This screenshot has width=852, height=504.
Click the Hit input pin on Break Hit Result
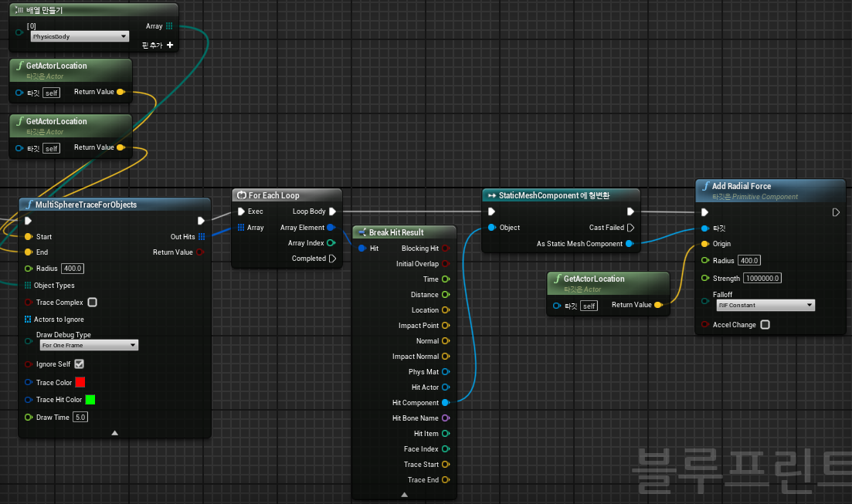(362, 249)
